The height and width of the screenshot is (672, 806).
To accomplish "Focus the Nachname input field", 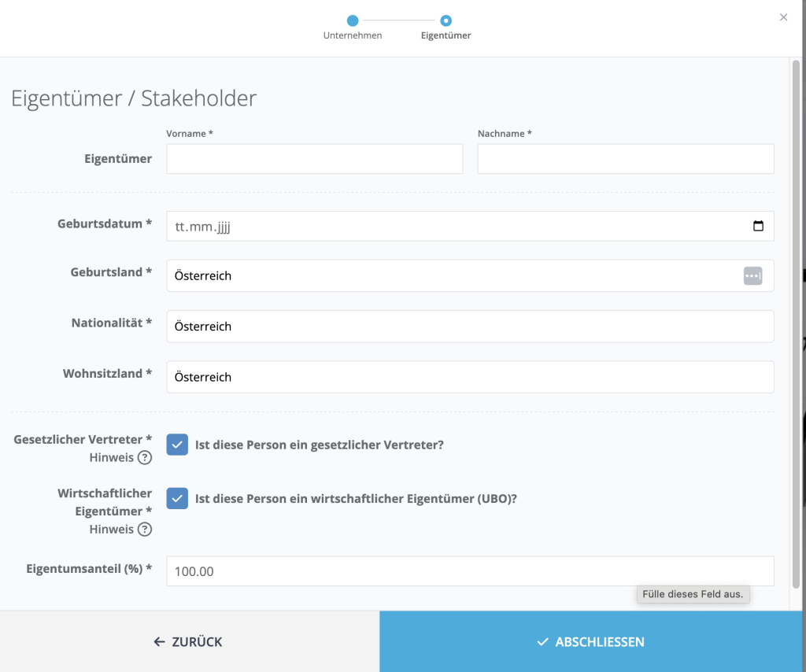I will (626, 159).
